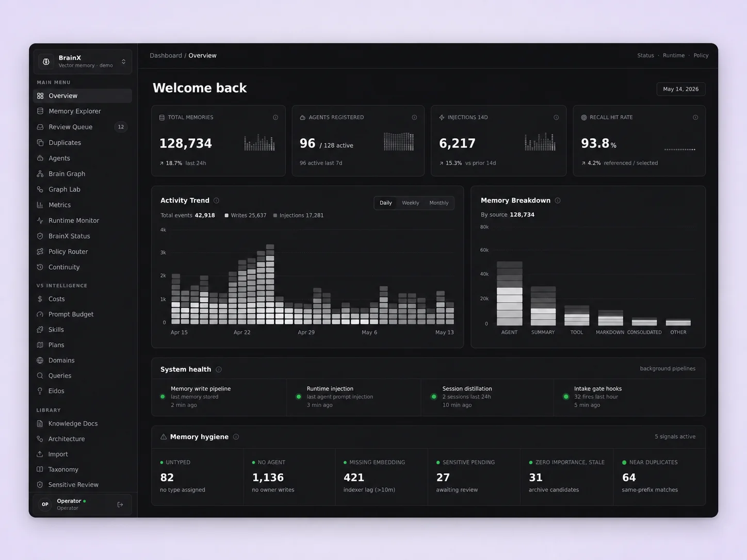
Task: Open the Status link in header
Action: pos(645,56)
